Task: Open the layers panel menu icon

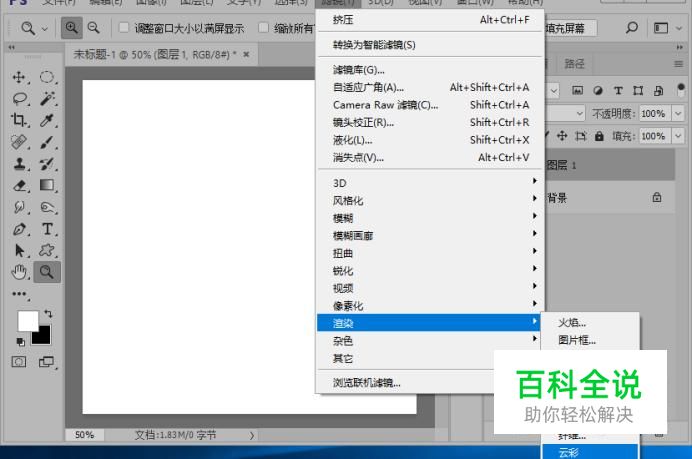Action: pos(679,64)
